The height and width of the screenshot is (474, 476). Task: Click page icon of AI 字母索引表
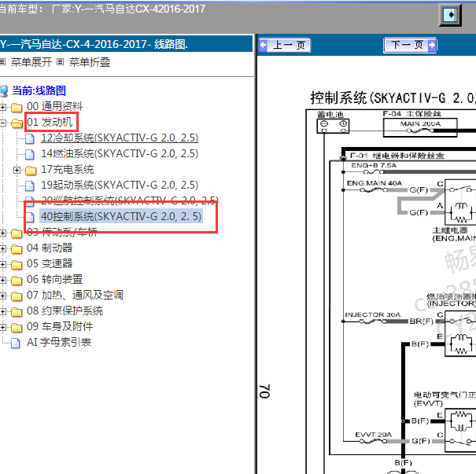coord(16,343)
